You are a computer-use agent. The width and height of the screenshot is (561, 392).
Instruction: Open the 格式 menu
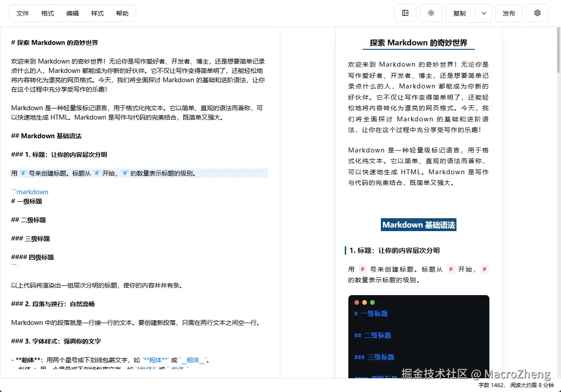tap(48, 13)
